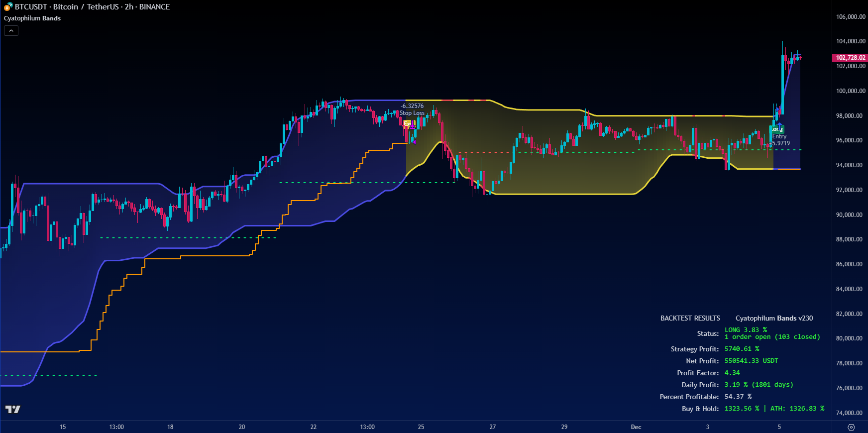Select the red 102,728.02 current price label

pos(850,58)
